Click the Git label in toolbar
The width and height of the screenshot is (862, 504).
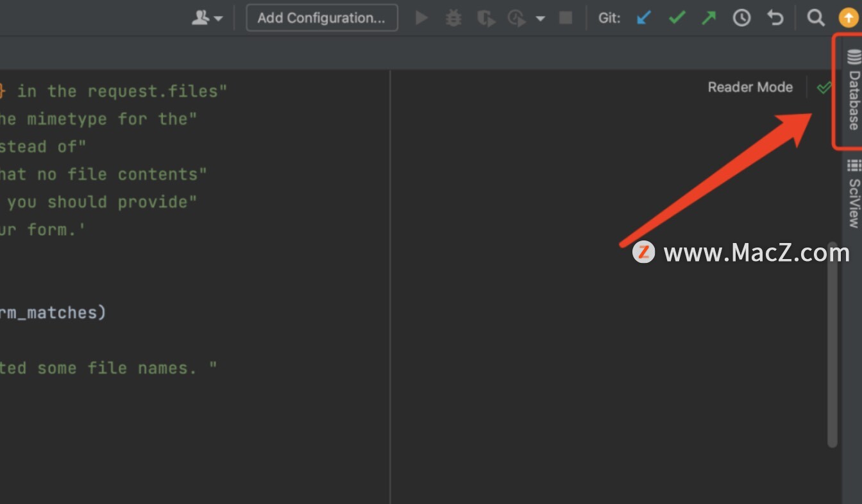point(609,18)
